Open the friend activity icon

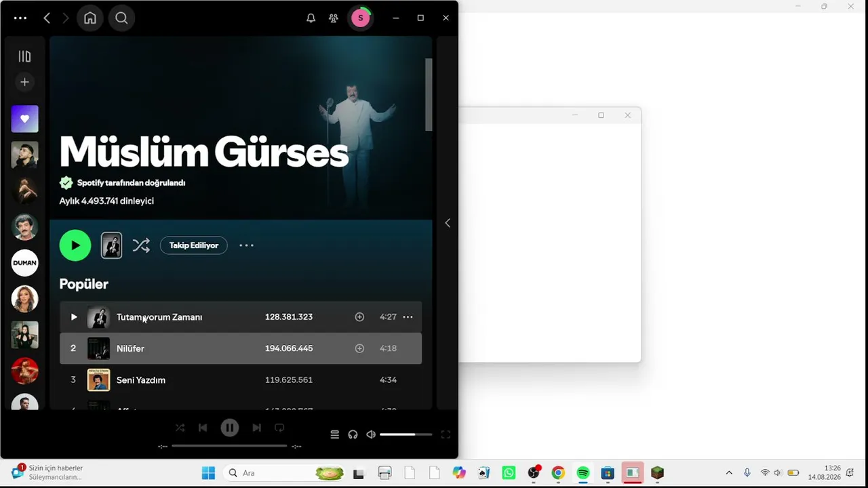333,18
